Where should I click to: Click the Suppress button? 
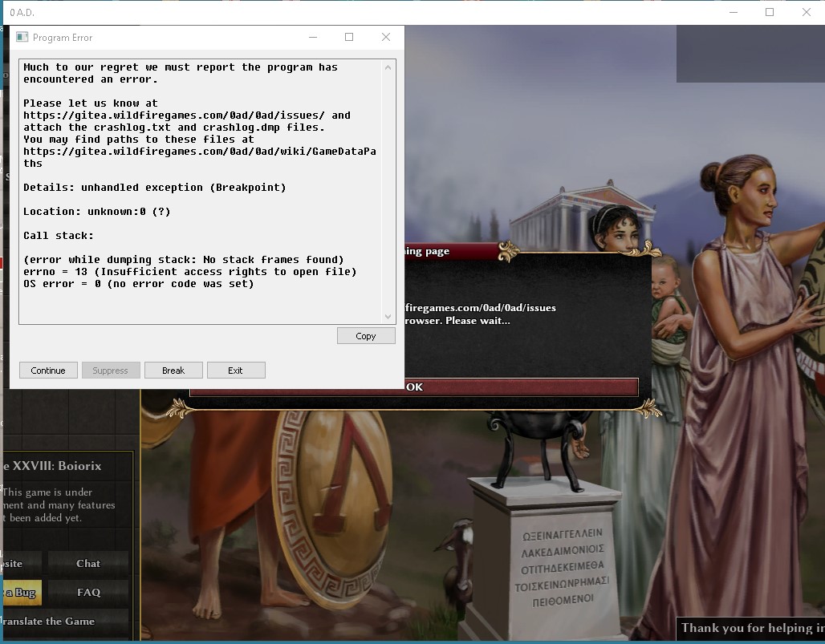110,371
